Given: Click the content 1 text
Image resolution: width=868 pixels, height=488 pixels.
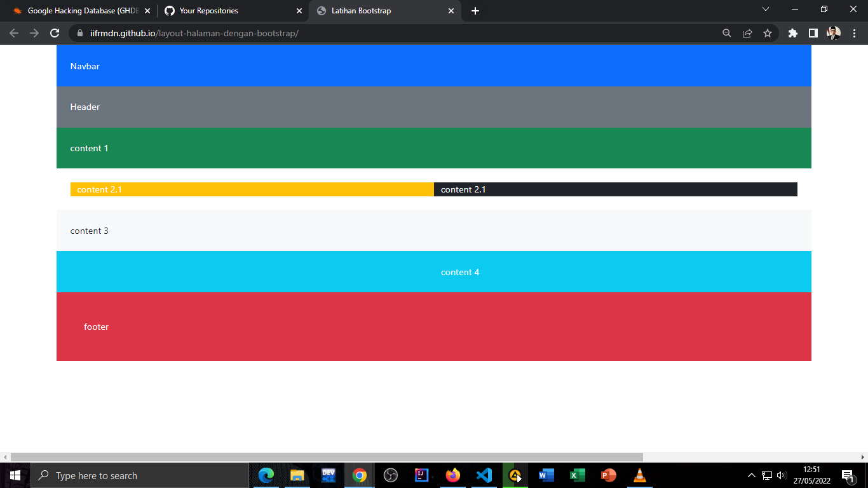Looking at the screenshot, I should [89, 148].
